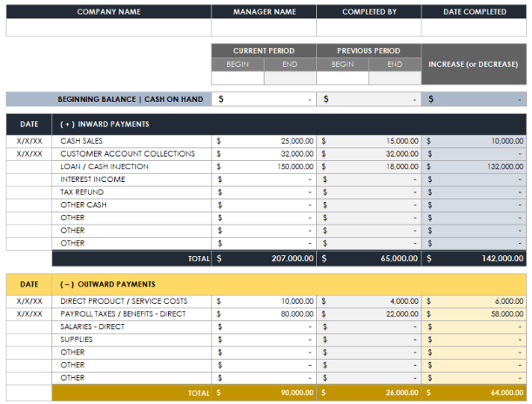
Task: Select PAYROLL TAXES / BENEFITS - DIRECT label
Action: pyautogui.click(x=123, y=313)
